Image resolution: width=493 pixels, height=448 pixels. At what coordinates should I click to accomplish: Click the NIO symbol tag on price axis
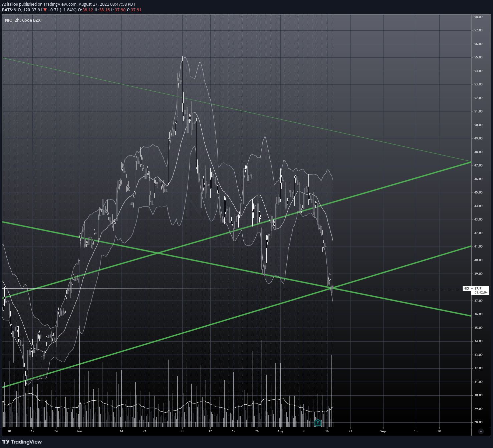(x=466, y=288)
